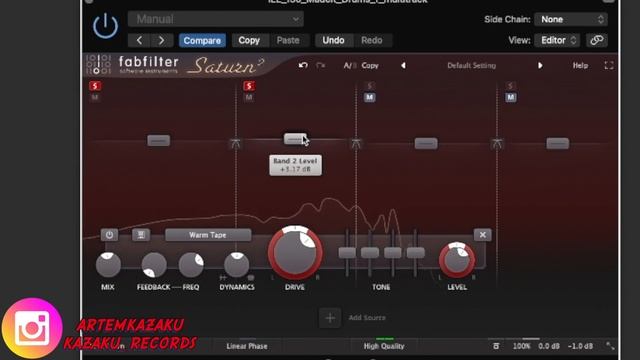Click the link chain icon
640x360 pixels.
[597, 40]
